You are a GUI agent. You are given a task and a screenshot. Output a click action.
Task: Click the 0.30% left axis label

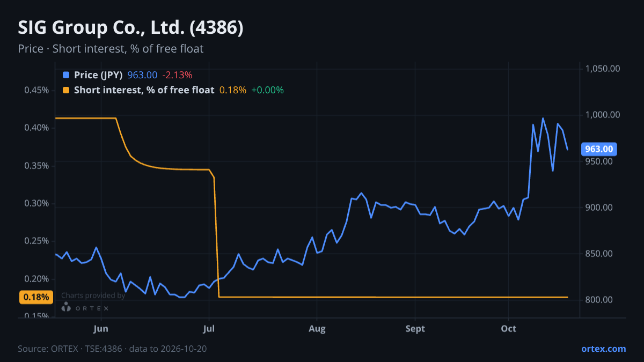pyautogui.click(x=36, y=203)
